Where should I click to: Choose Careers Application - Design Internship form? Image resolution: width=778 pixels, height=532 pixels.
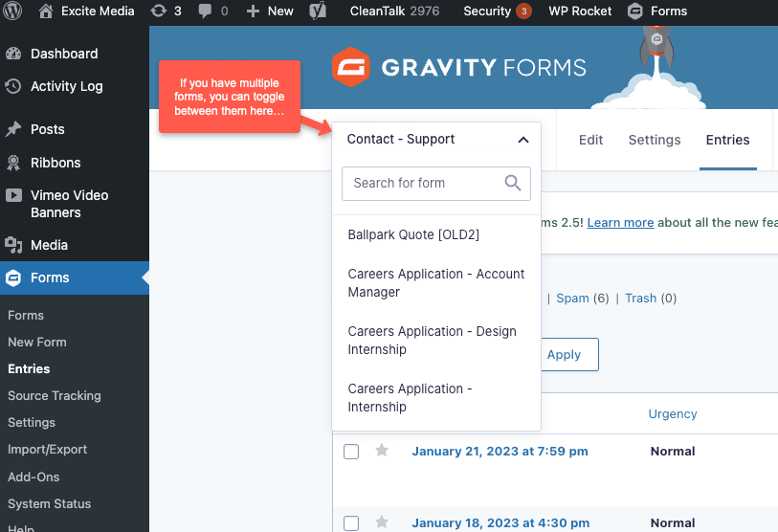coord(433,341)
